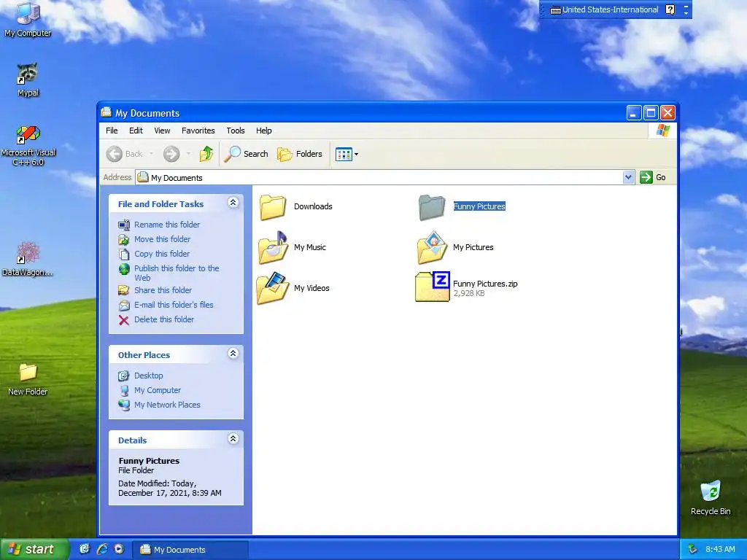Open the Tools menu
Image resolution: width=747 pixels, height=560 pixels.
coord(236,131)
